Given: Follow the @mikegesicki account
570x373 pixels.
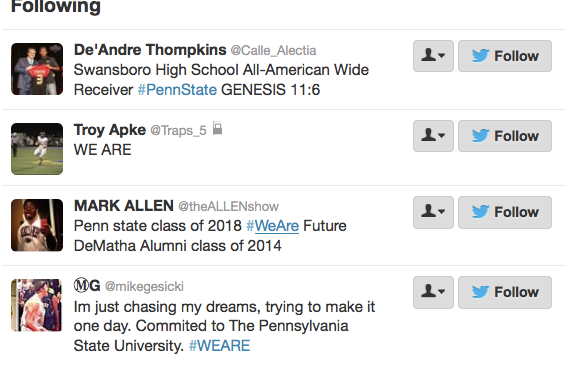Looking at the screenshot, I should tap(505, 292).
